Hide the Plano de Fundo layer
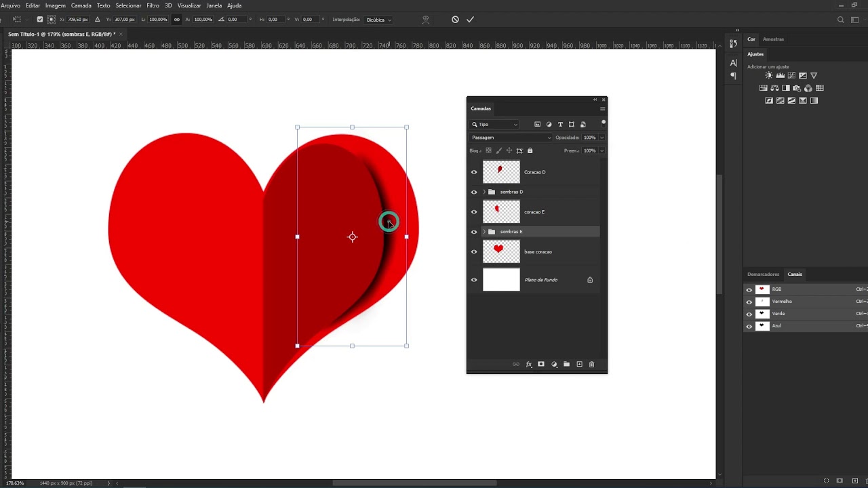Screen dimensions: 868x488 (474, 280)
